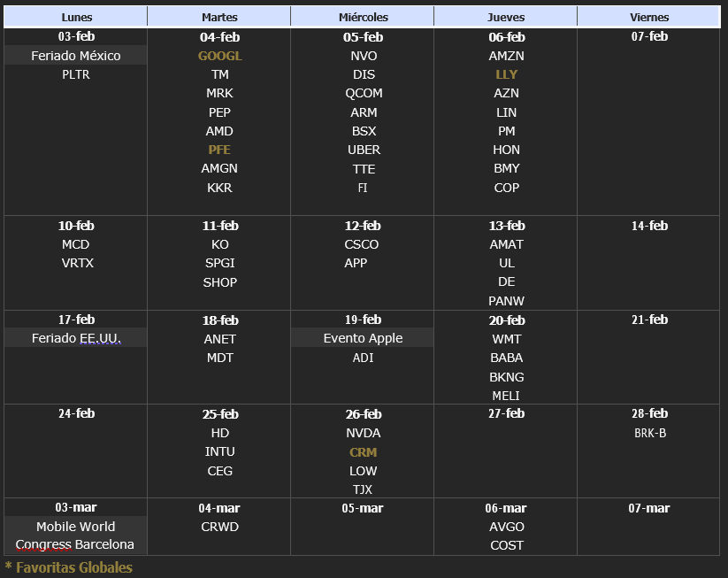Click the MELI ticker
Screen dimensions: 728x578
(506, 396)
